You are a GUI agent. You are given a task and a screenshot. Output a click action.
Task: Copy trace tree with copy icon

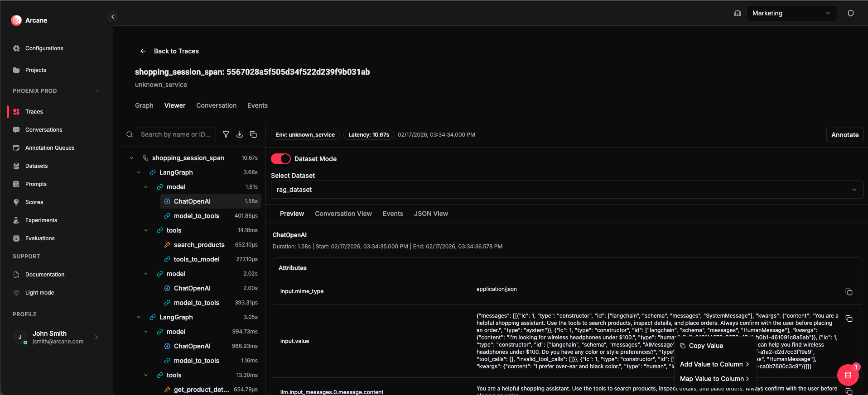253,134
